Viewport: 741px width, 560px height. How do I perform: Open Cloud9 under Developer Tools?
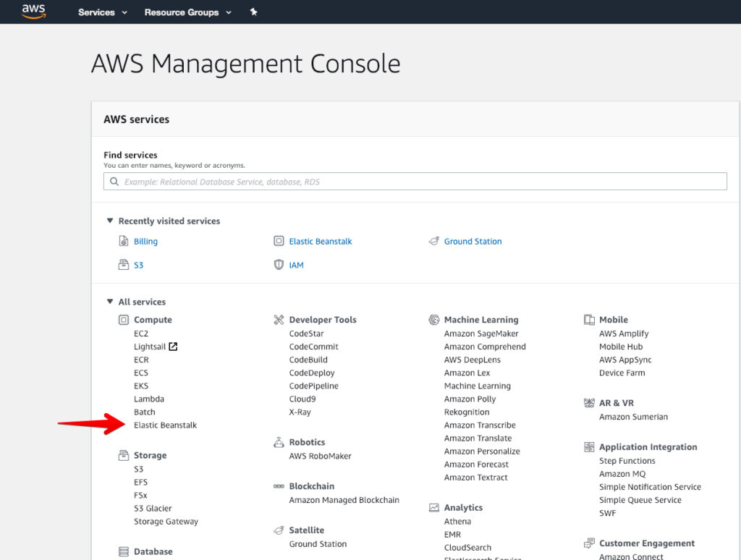click(302, 399)
